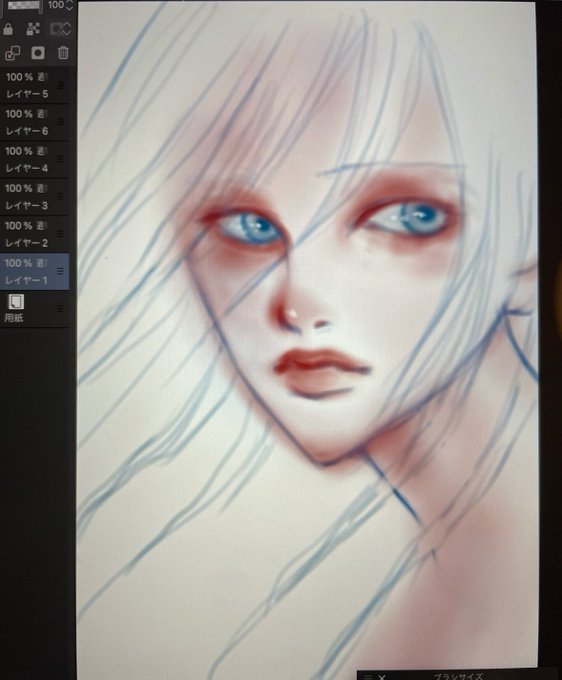Select the レイヤー 5 layer

click(34, 85)
